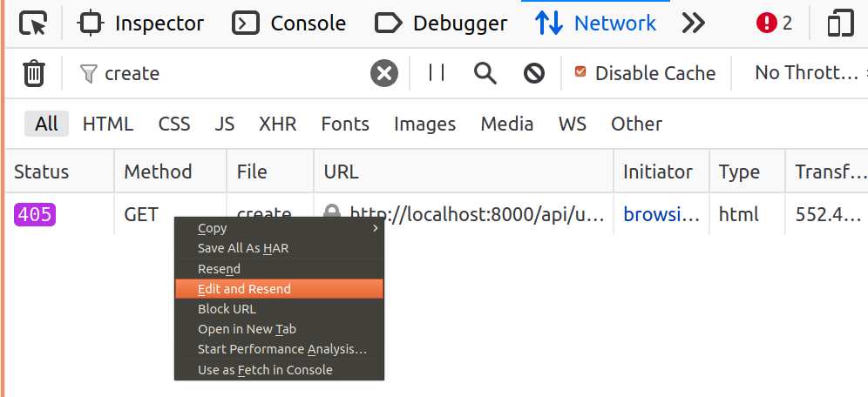Click the padlock security icon in URL column
The image size is (868, 397).
coord(332,211)
